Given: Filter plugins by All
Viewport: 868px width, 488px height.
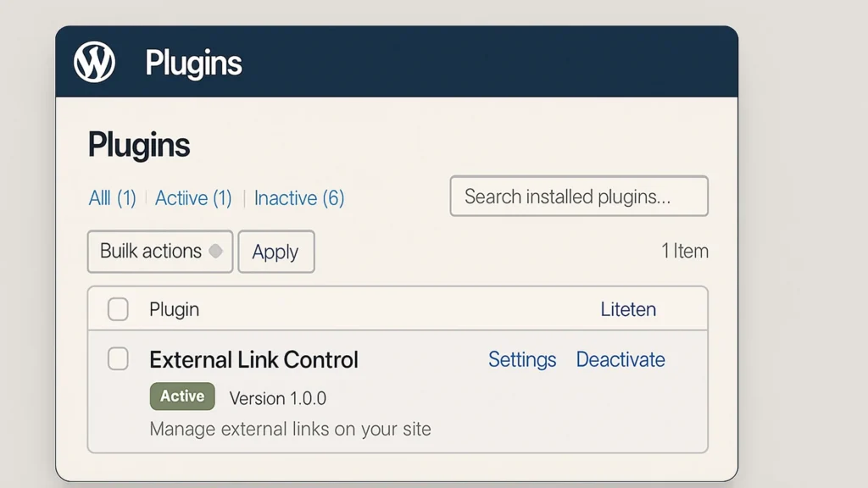Looking at the screenshot, I should pos(111,197).
